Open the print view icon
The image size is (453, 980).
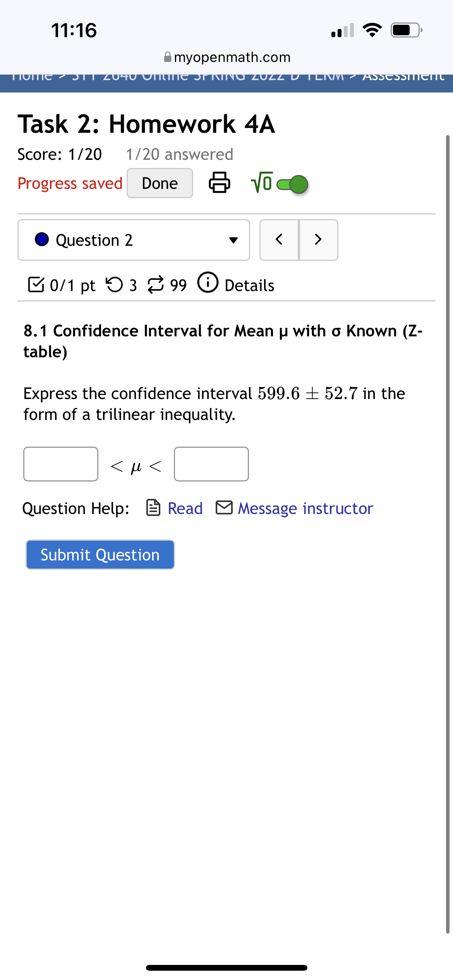point(219,183)
